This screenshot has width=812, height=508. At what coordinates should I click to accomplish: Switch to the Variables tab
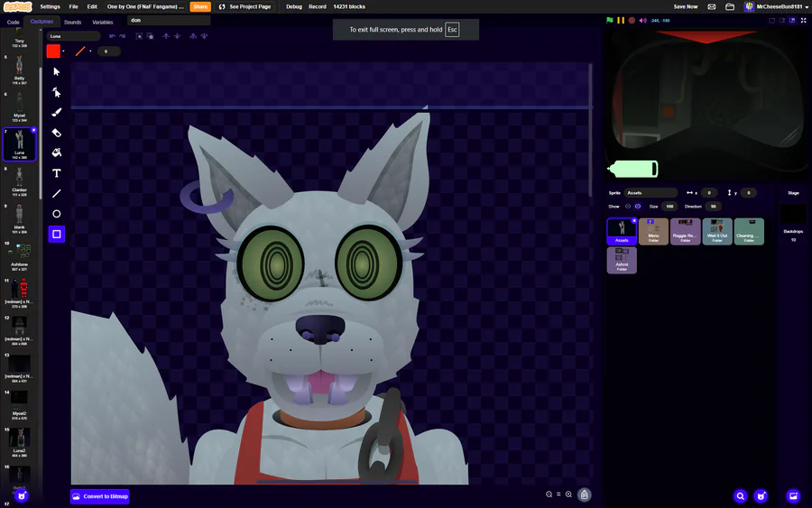pyautogui.click(x=103, y=23)
